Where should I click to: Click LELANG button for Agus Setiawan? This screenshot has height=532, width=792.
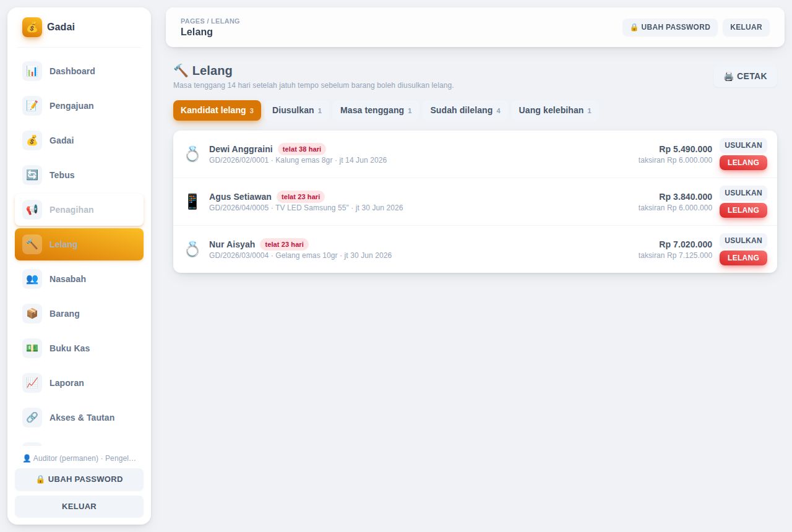743,210
